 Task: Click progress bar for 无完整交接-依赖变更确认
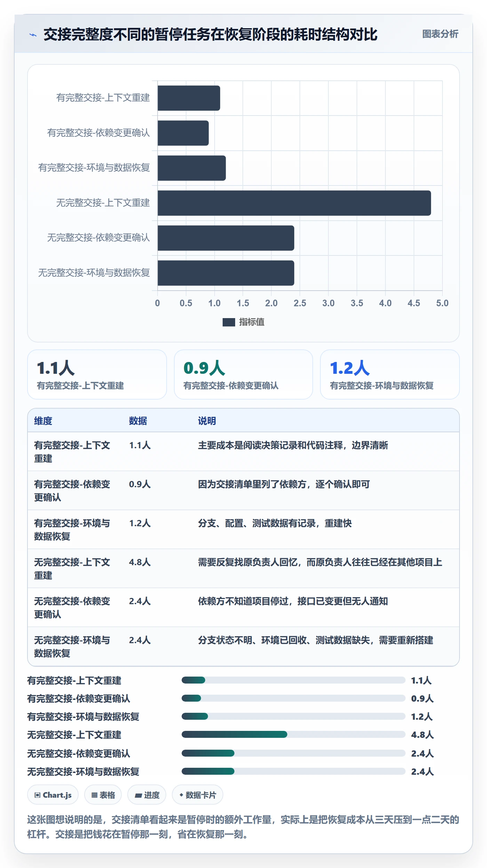[x=293, y=753]
